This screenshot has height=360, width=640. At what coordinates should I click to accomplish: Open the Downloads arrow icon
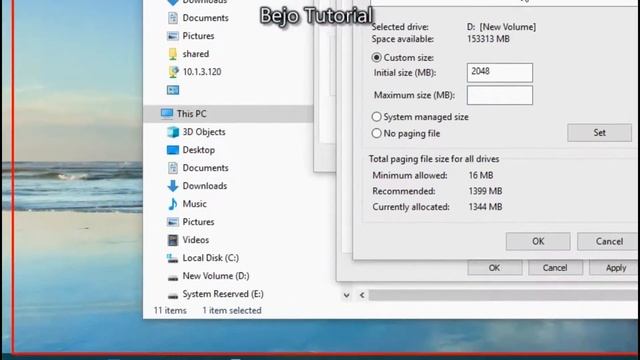point(173,186)
